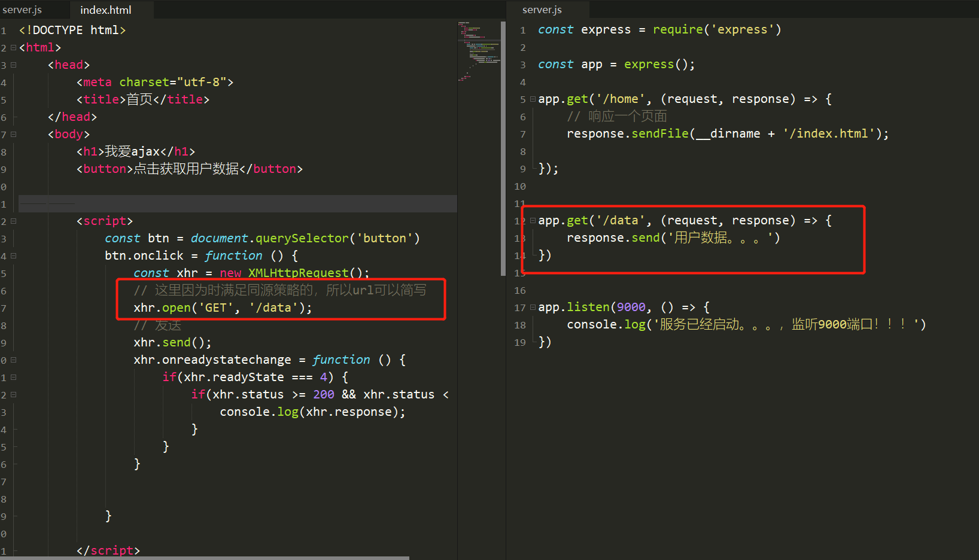The image size is (979, 560).
Task: Click the new XMLHttpRequest() line
Action: [251, 273]
